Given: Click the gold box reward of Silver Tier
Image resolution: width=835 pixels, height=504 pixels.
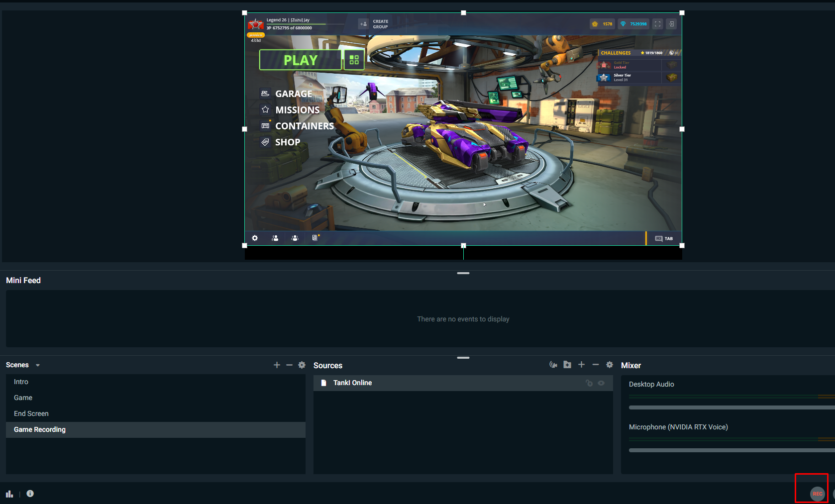Looking at the screenshot, I should pos(672,78).
